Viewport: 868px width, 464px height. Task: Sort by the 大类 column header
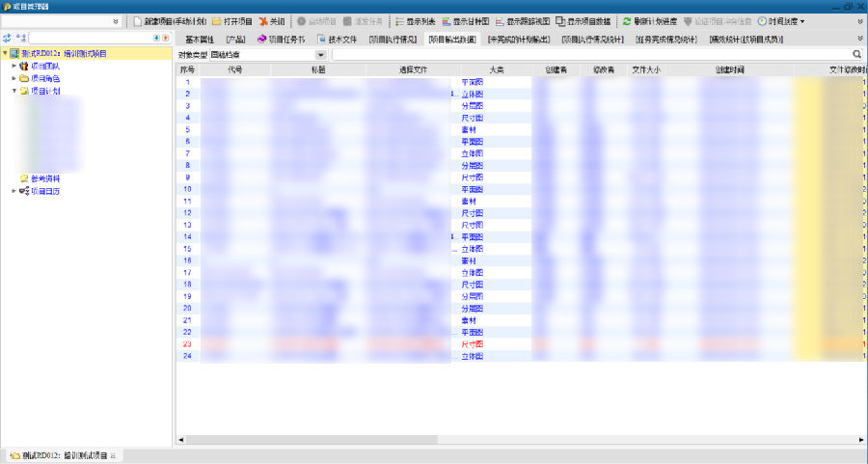click(x=496, y=69)
